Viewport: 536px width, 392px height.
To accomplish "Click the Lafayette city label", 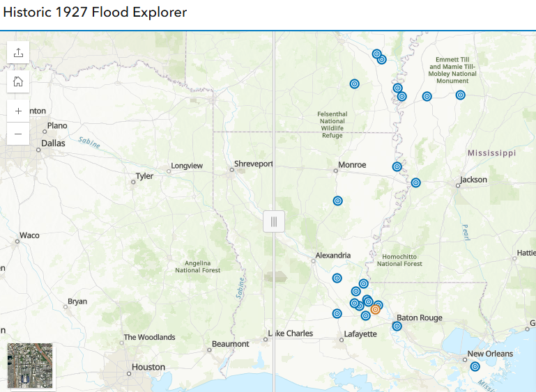I will 360,334.
